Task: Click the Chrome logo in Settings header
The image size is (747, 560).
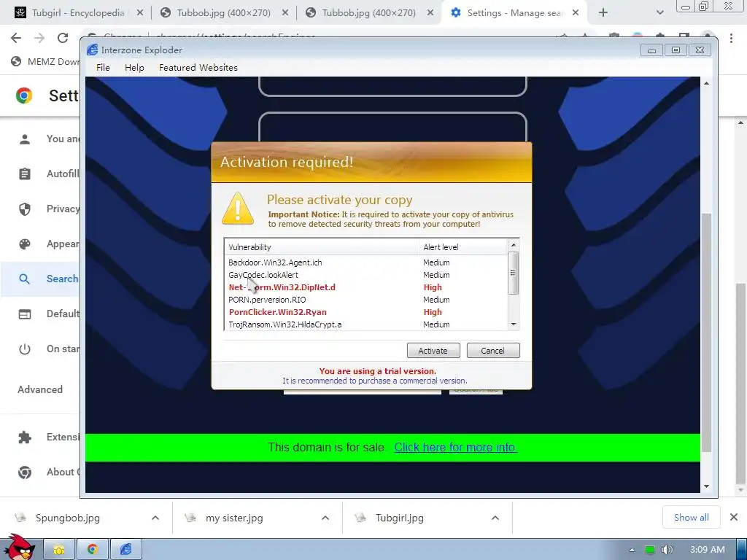Action: pyautogui.click(x=24, y=96)
